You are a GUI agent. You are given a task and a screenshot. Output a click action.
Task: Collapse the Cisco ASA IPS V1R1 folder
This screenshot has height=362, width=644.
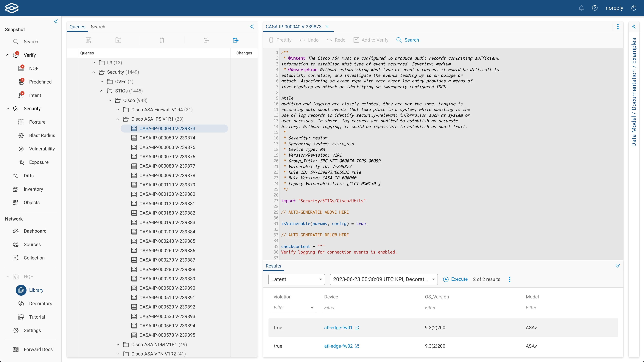point(118,119)
